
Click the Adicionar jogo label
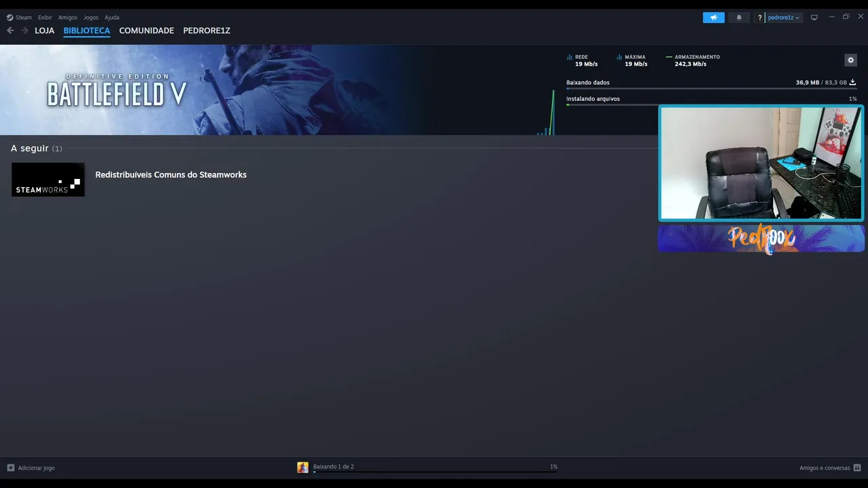point(37,468)
